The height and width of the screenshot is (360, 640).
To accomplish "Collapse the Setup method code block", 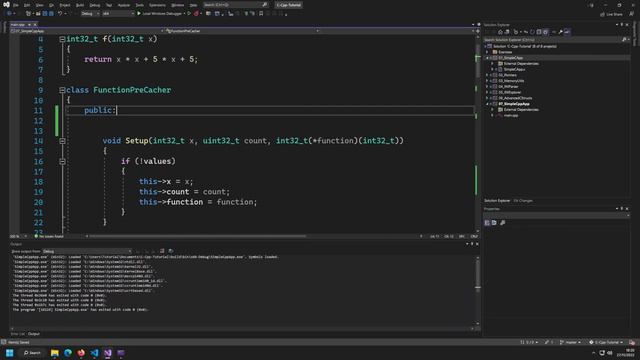I will 62,141.
